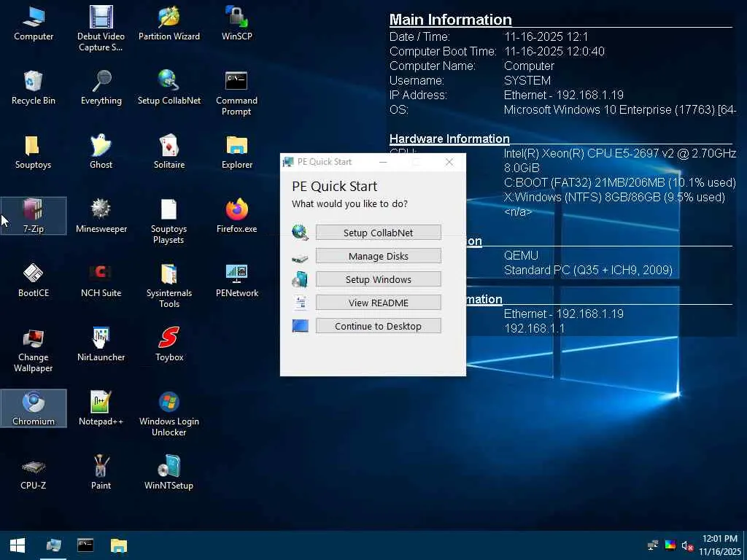Select the 7-Zip desktop icon
Image resolution: width=747 pixels, height=560 pixels.
pos(34,216)
